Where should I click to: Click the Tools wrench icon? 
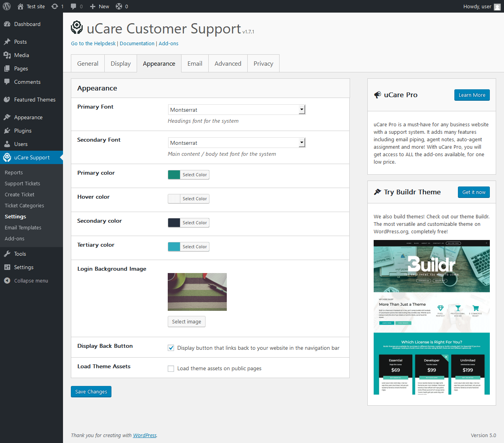[x=7, y=254]
